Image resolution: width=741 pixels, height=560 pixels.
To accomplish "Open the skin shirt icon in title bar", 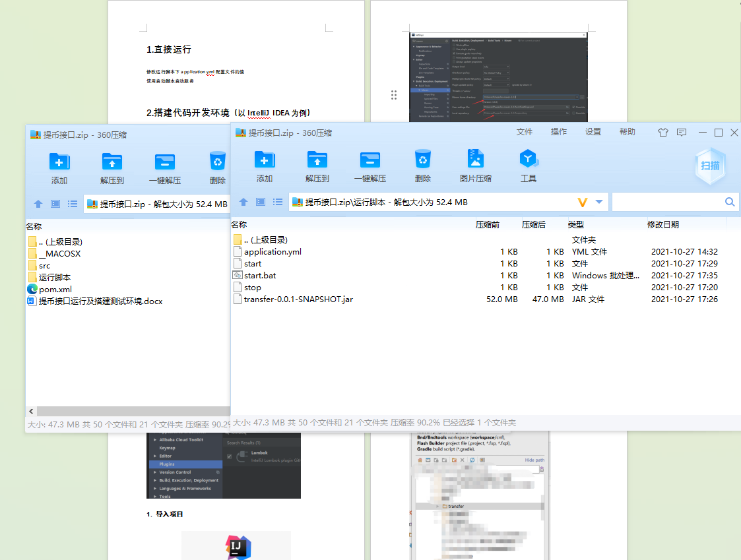I will tap(663, 133).
